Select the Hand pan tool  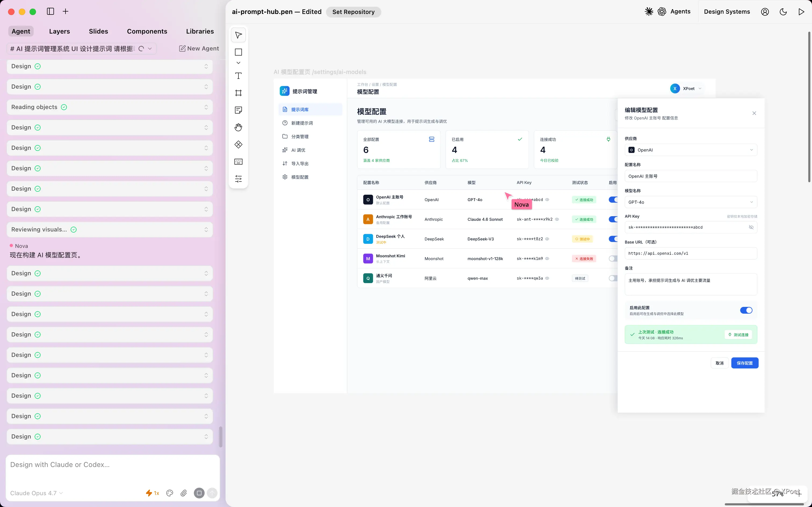tap(238, 127)
